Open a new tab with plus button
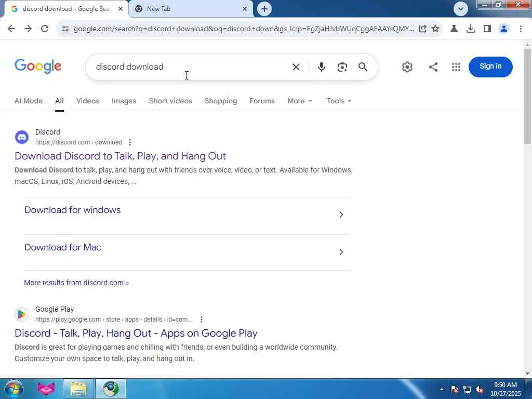532x399 pixels. tap(264, 9)
